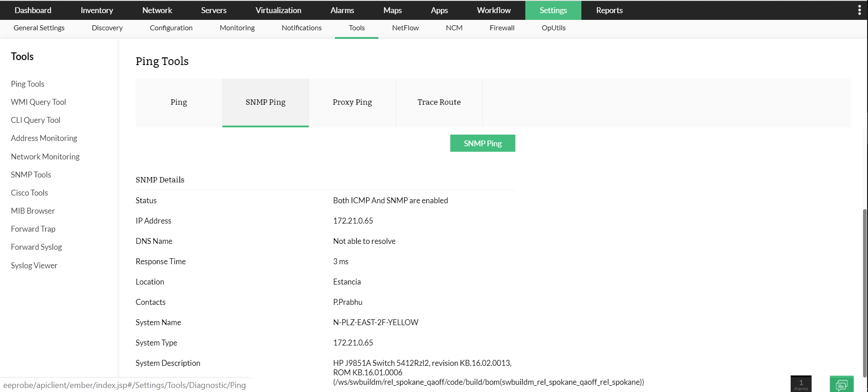The width and height of the screenshot is (868, 392).
Task: Open Address Monitoring in the sidebar
Action: tap(44, 138)
